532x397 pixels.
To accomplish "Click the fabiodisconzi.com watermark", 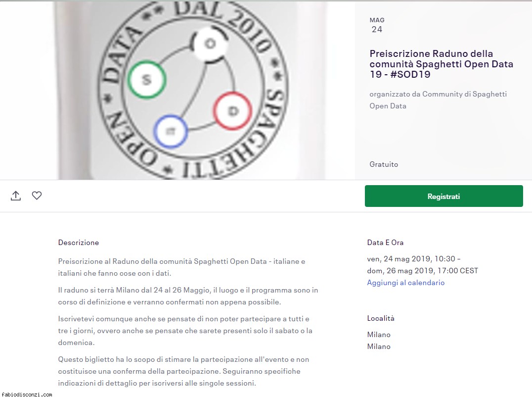I will (x=27, y=395).
